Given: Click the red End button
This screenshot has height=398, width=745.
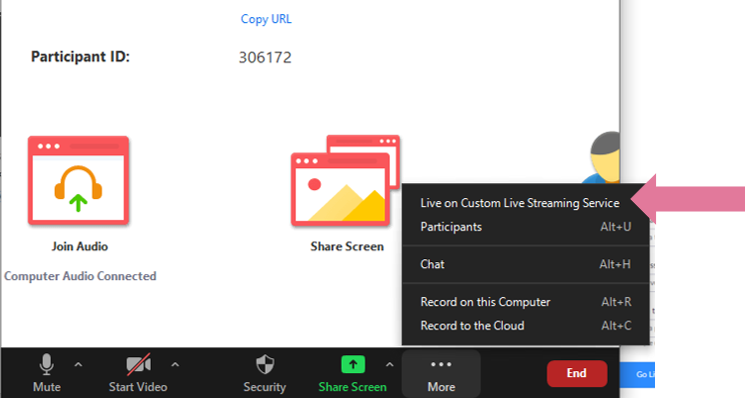Looking at the screenshot, I should [577, 373].
